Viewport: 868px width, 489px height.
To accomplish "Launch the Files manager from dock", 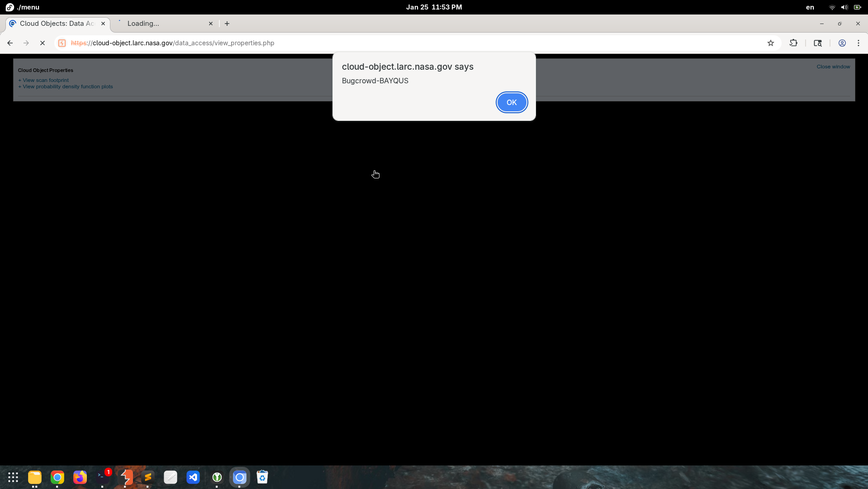I will pos(35,477).
